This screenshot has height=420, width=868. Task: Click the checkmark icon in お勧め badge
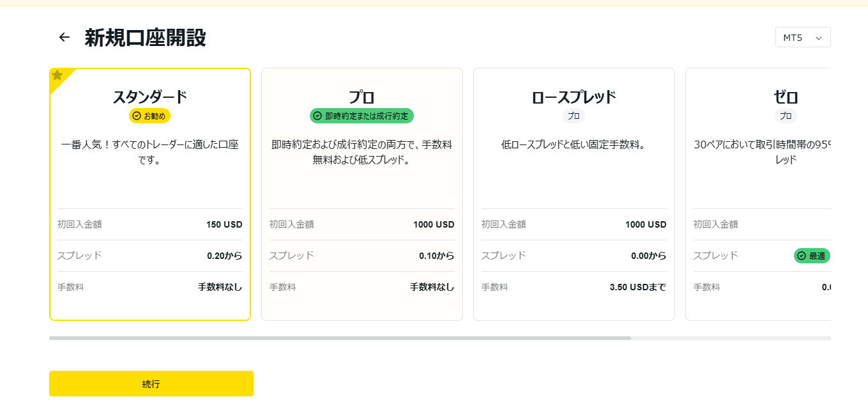[136, 116]
